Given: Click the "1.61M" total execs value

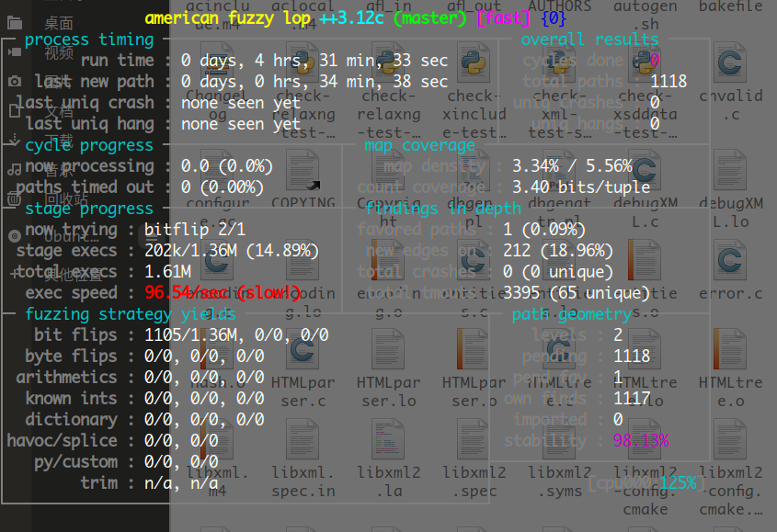Looking at the screenshot, I should click(167, 271).
